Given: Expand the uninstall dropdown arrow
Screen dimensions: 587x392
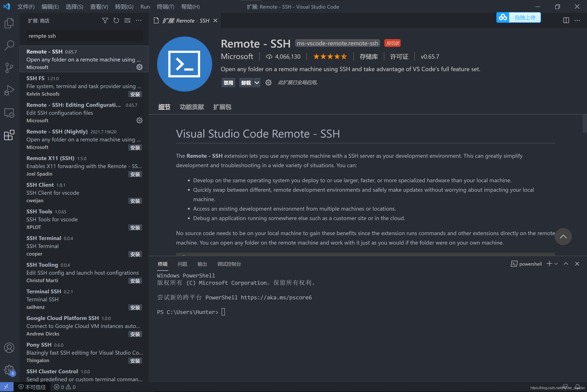Looking at the screenshot, I should coord(257,83).
